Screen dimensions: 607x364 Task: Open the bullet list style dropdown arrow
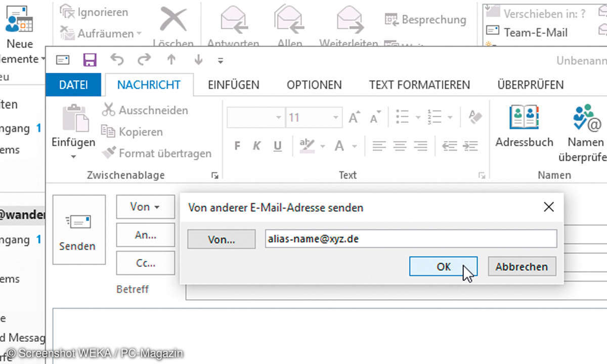coord(418,117)
